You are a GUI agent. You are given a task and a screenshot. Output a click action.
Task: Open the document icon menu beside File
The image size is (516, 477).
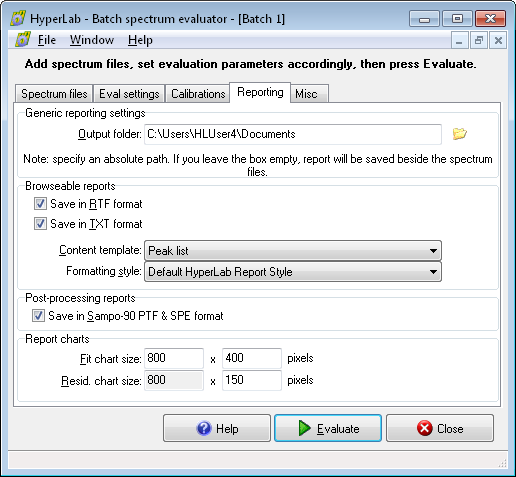(x=23, y=40)
